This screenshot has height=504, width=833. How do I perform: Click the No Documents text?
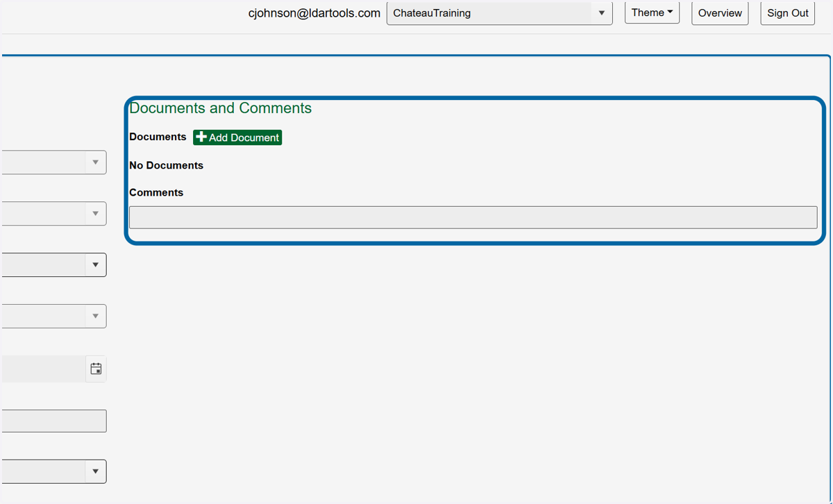click(x=166, y=165)
